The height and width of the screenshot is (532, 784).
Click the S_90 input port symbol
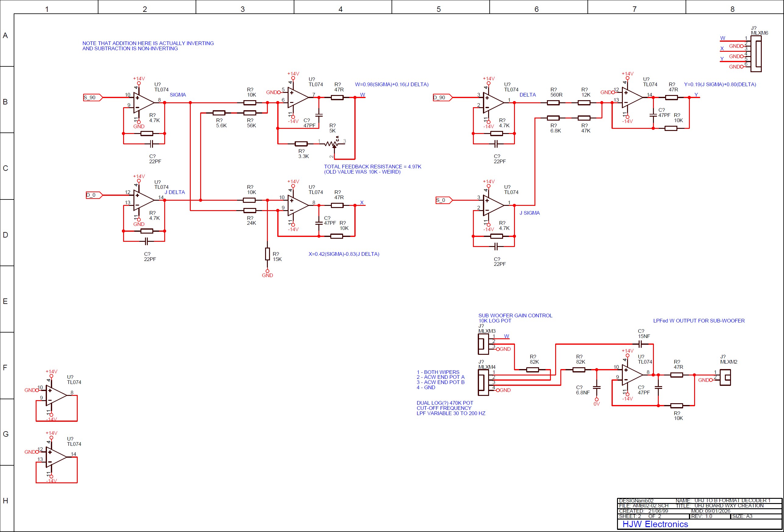(92, 97)
